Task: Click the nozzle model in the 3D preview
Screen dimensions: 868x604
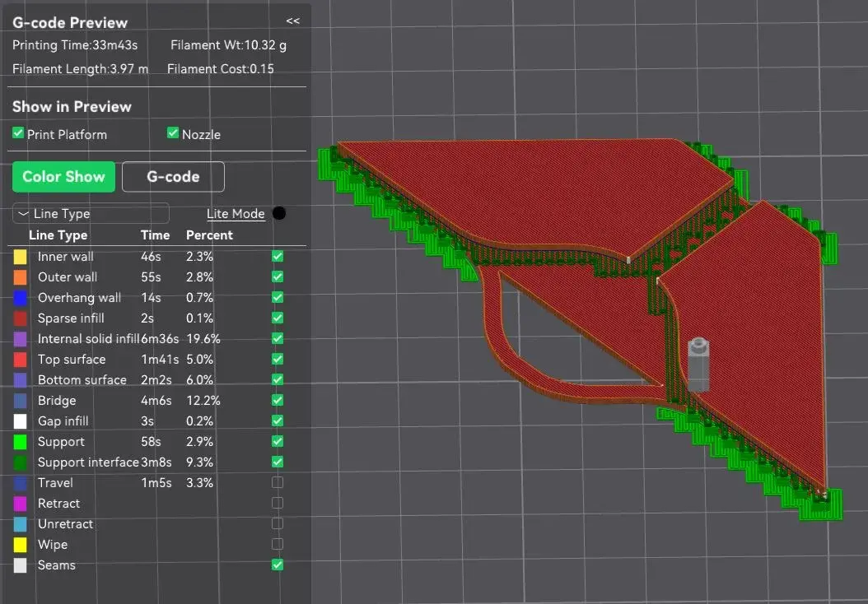Action: tap(698, 364)
